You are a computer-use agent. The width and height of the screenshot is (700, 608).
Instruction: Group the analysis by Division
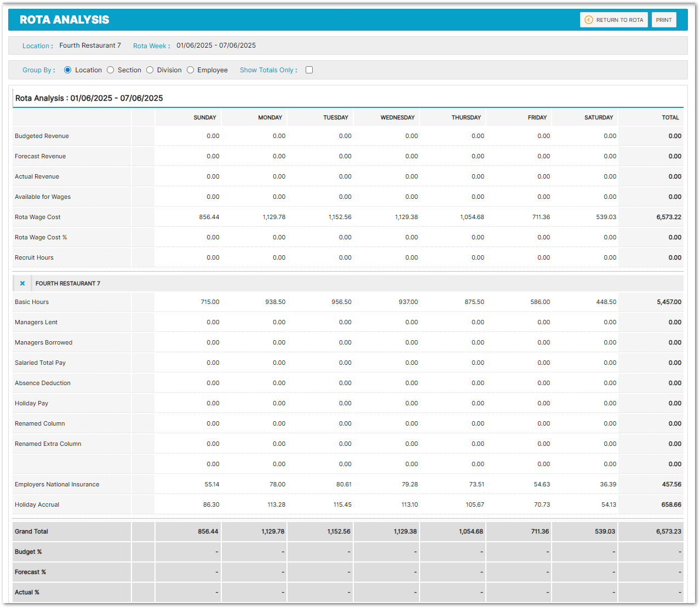(x=150, y=70)
